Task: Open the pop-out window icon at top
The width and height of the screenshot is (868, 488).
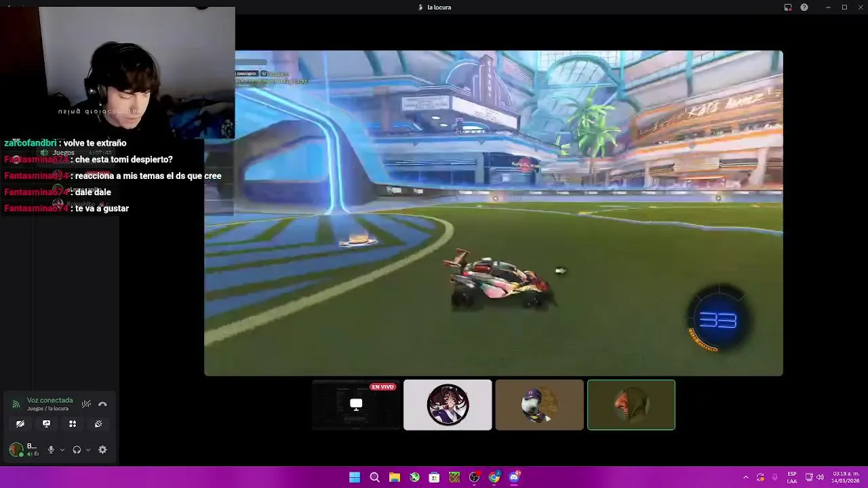Action: coord(788,7)
